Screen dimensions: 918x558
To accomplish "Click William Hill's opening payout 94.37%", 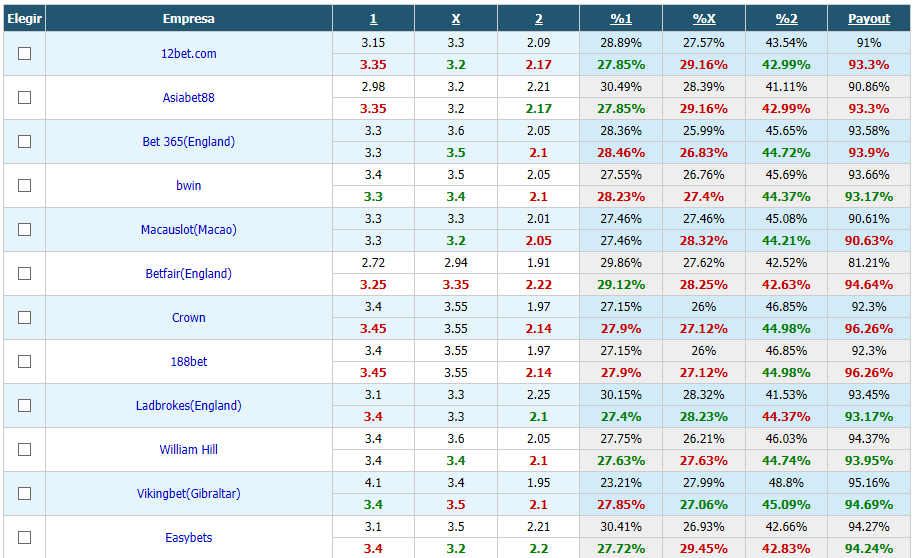I will (869, 439).
